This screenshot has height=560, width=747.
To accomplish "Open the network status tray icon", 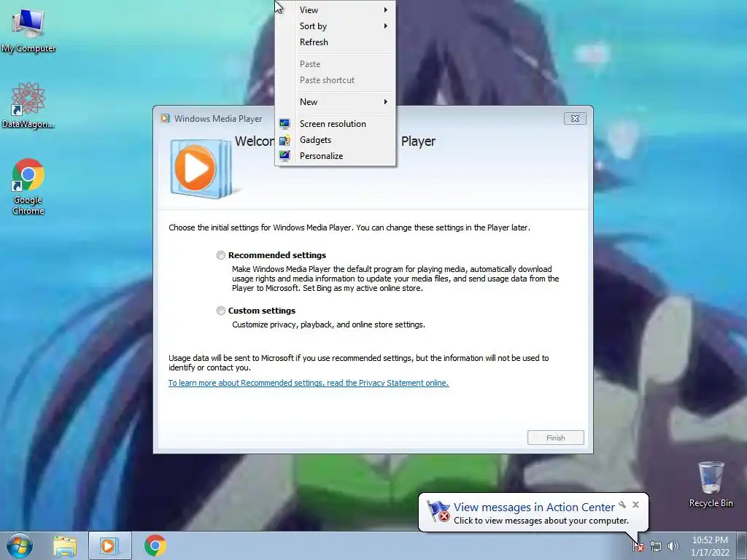I will coord(656,546).
